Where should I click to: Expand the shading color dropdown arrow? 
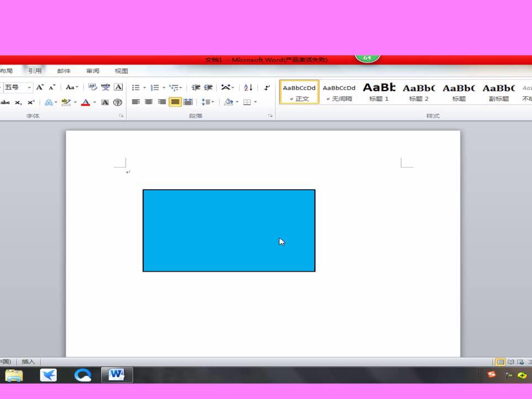[x=237, y=102]
